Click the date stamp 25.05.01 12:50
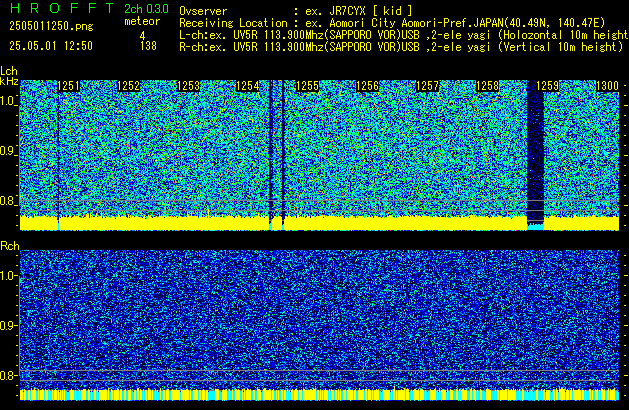The image size is (629, 410). pos(51,46)
